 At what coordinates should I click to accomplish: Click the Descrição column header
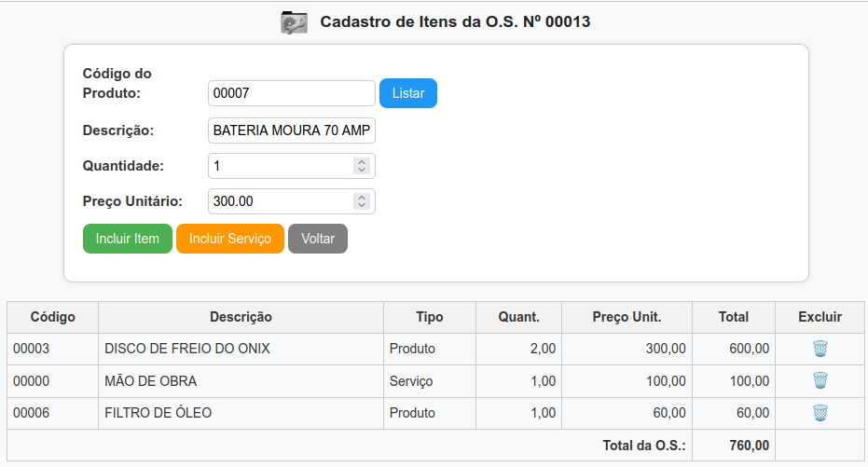pyautogui.click(x=241, y=317)
